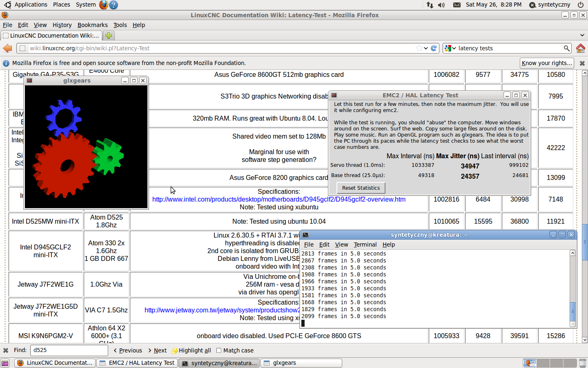Click the page identity icon in URL bar

[x=22, y=48]
